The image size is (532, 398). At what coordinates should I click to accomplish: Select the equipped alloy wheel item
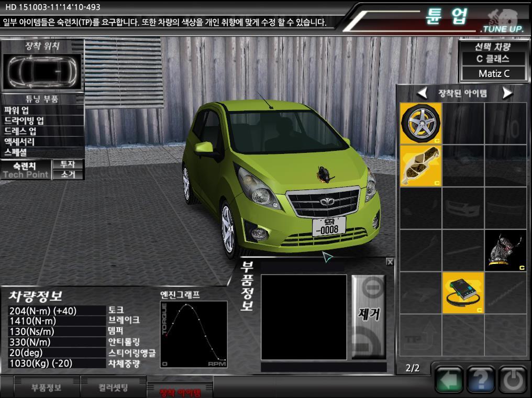tap(420, 123)
